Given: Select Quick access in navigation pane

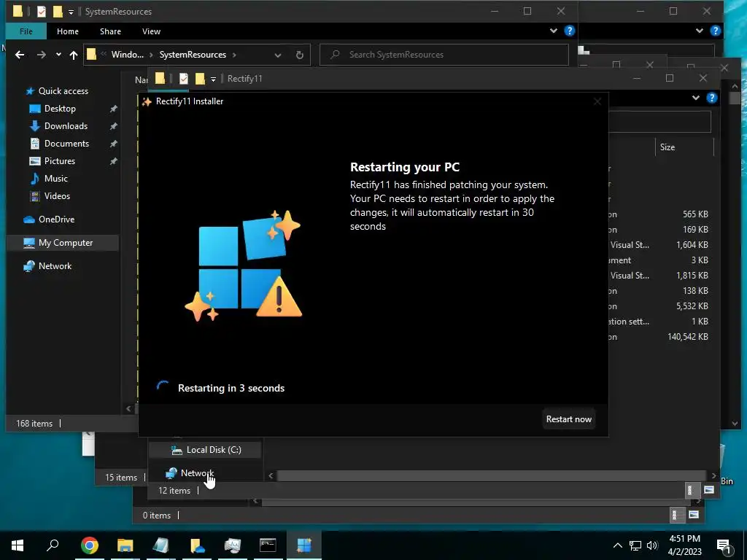Looking at the screenshot, I should tap(63, 91).
